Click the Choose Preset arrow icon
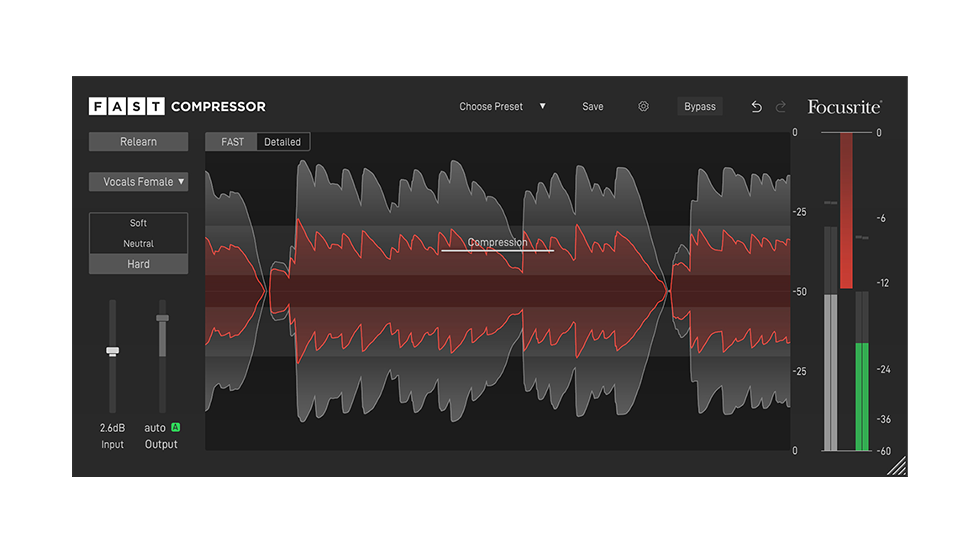Image resolution: width=980 pixels, height=540 pixels. click(x=543, y=106)
